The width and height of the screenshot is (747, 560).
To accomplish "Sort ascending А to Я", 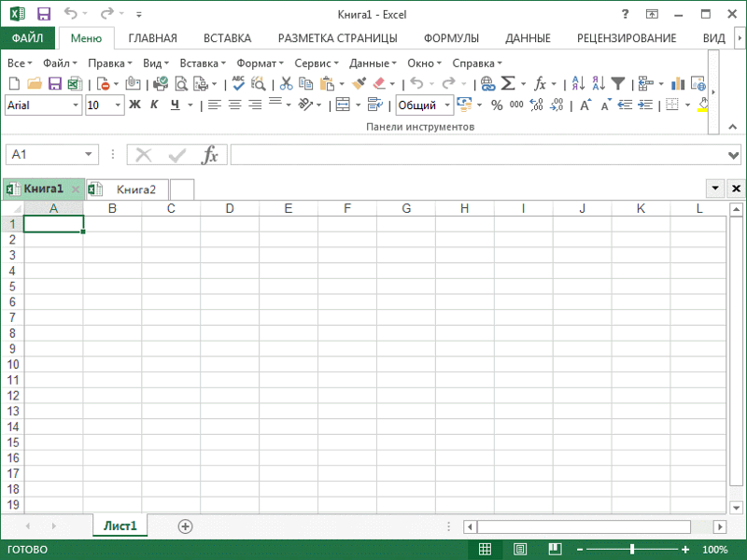I will pyautogui.click(x=578, y=84).
